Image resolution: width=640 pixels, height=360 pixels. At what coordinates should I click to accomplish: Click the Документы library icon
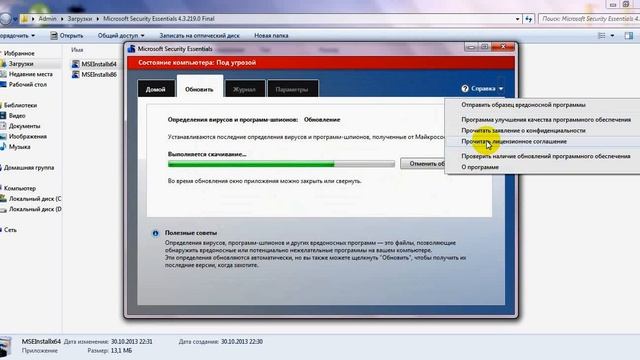(x=3, y=126)
